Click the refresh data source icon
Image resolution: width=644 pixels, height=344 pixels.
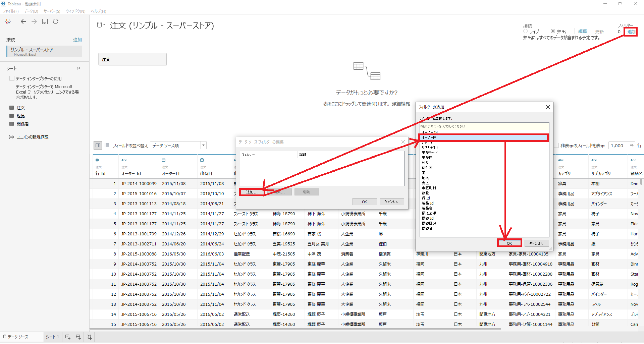click(56, 21)
